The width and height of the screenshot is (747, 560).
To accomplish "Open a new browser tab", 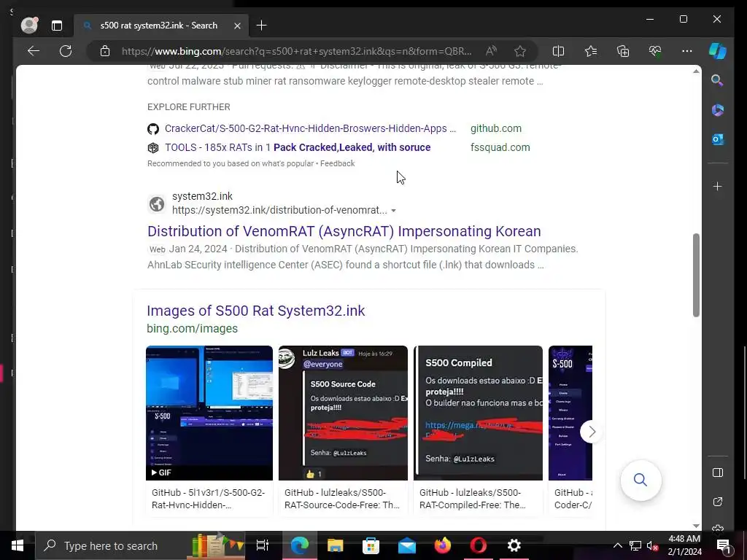I will [x=262, y=26].
